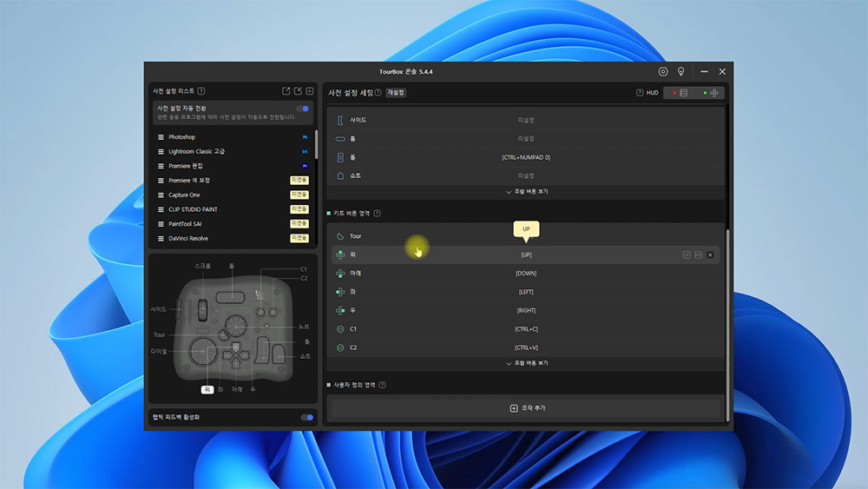Click the preset list vertical scrollbar

[x=316, y=144]
